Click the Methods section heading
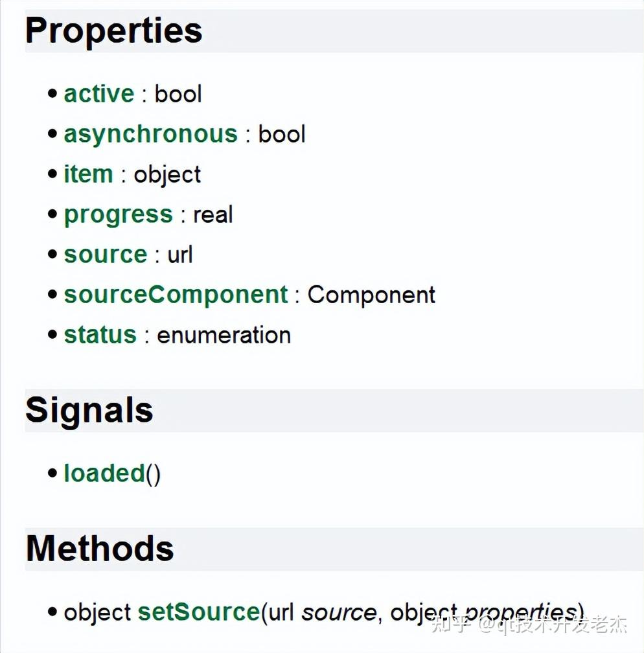644x653 pixels. [100, 549]
